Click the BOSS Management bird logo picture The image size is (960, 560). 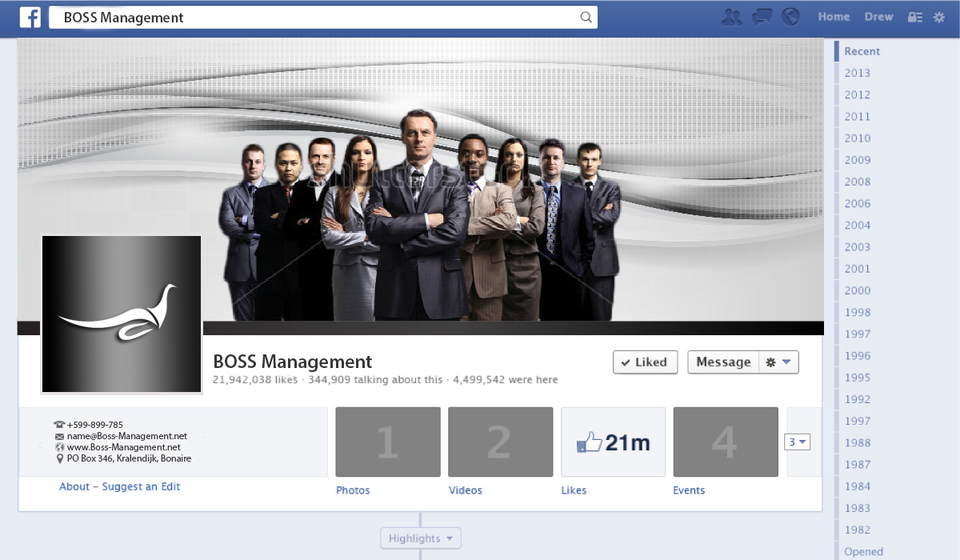(122, 314)
